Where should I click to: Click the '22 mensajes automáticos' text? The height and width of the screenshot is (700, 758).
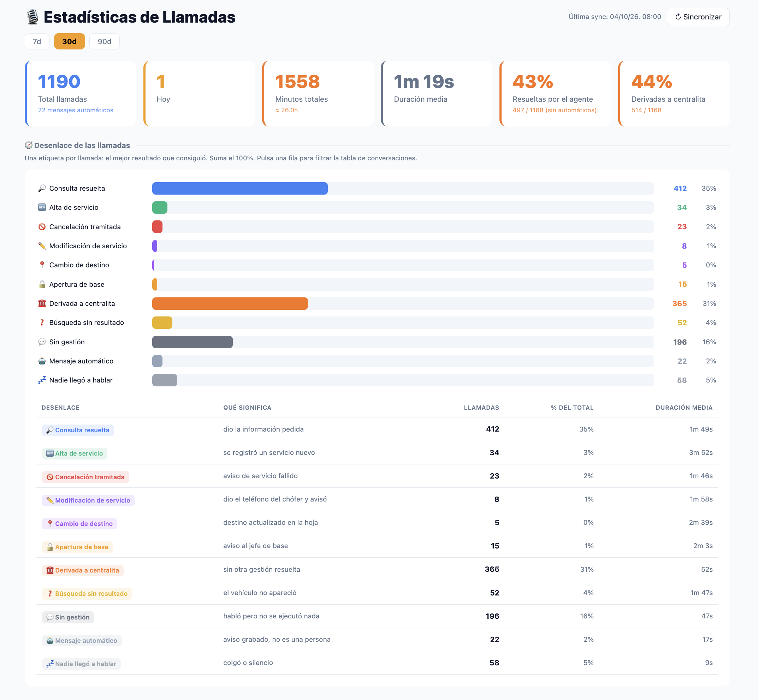pos(75,110)
